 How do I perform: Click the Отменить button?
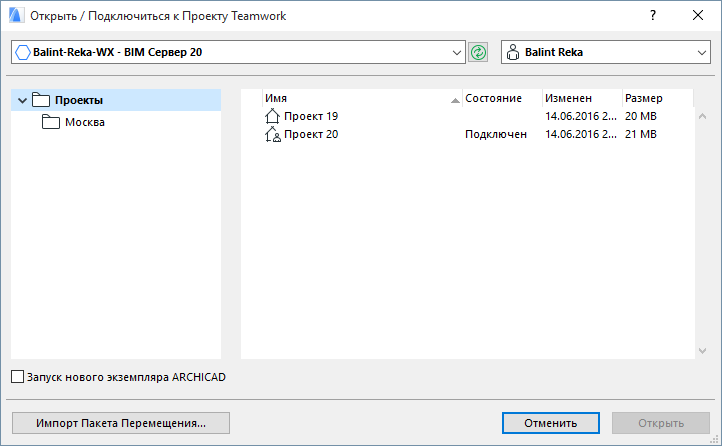(x=551, y=423)
